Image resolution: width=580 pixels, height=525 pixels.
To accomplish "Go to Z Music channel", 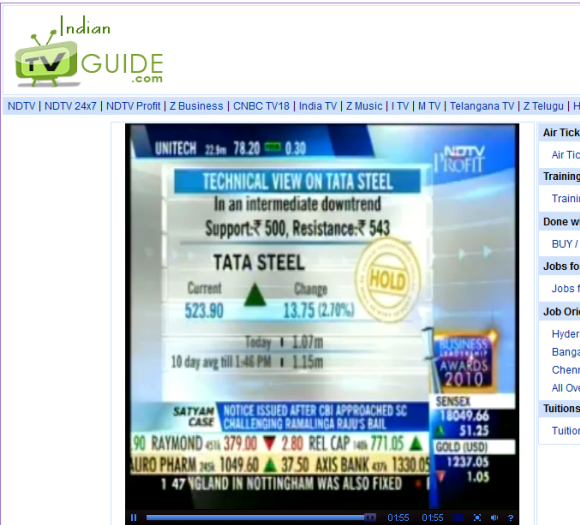I will coord(364,106).
